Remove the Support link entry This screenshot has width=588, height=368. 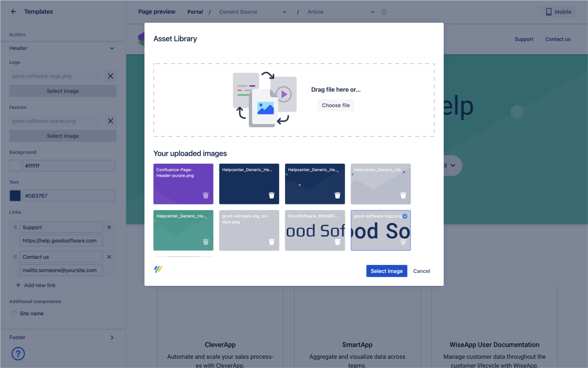click(x=109, y=227)
